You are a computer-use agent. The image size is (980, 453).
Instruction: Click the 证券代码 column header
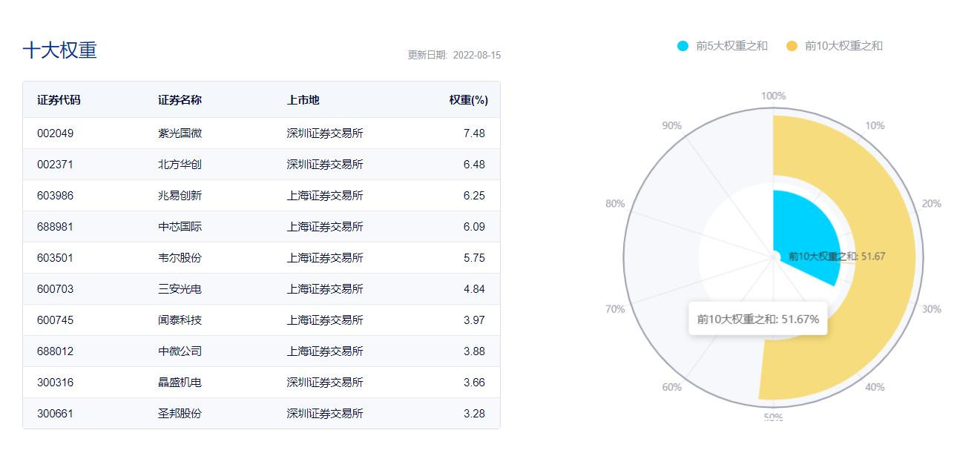coord(59,100)
